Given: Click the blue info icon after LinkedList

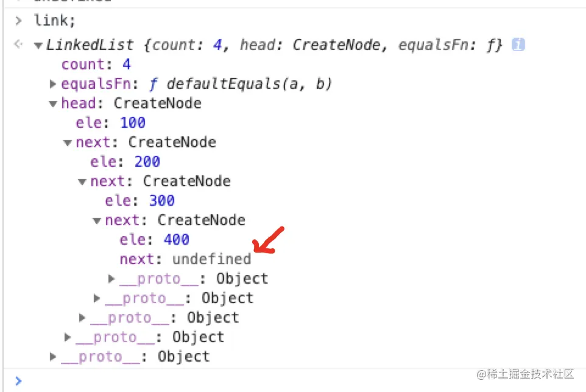Looking at the screenshot, I should pos(518,45).
